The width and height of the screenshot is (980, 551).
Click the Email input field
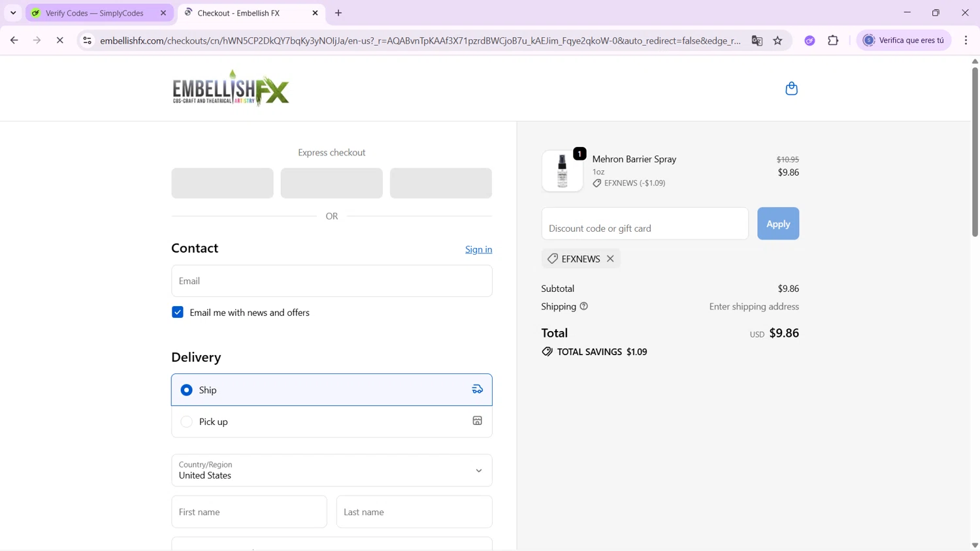click(332, 281)
